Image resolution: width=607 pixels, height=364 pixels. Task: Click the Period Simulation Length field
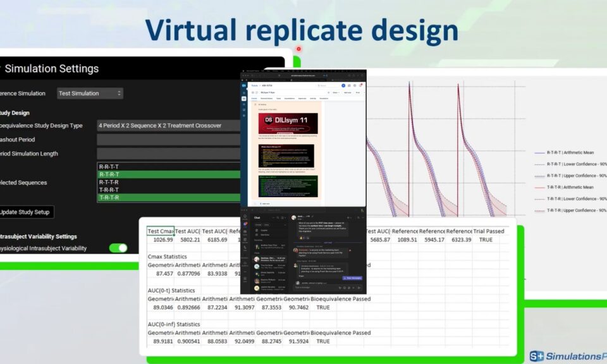[168, 154]
